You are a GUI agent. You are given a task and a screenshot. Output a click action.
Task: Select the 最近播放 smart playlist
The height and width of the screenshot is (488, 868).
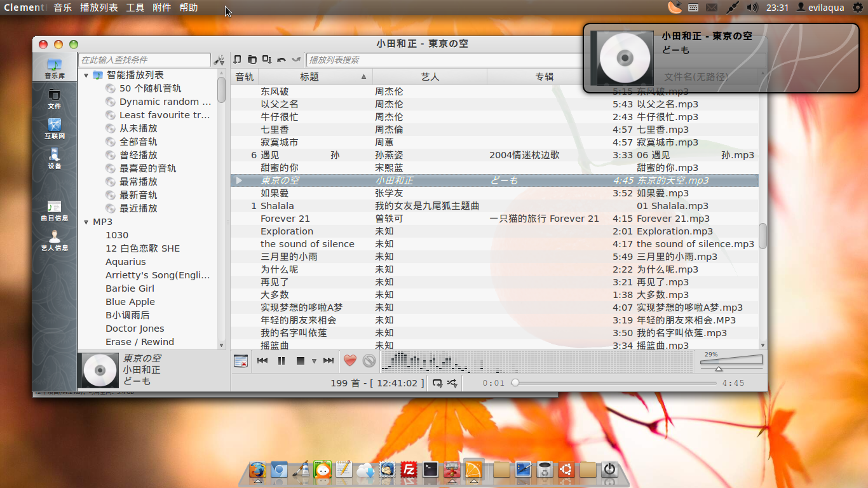pos(138,209)
